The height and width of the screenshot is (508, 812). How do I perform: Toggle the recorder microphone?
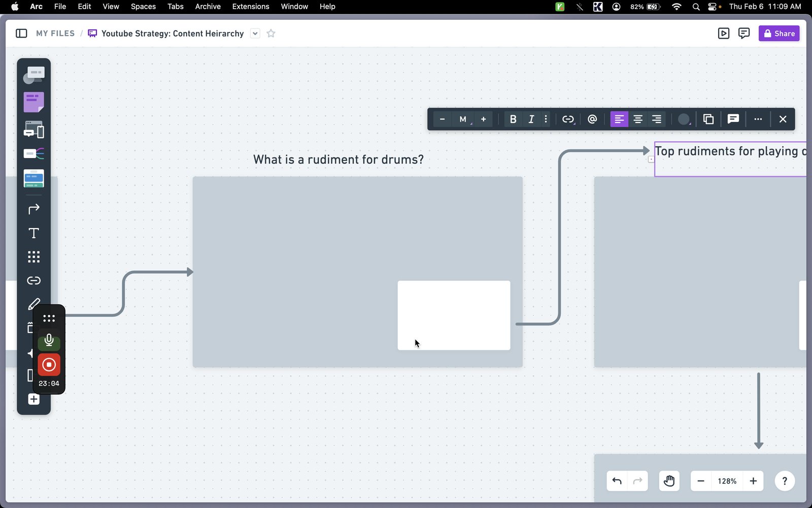(x=49, y=340)
